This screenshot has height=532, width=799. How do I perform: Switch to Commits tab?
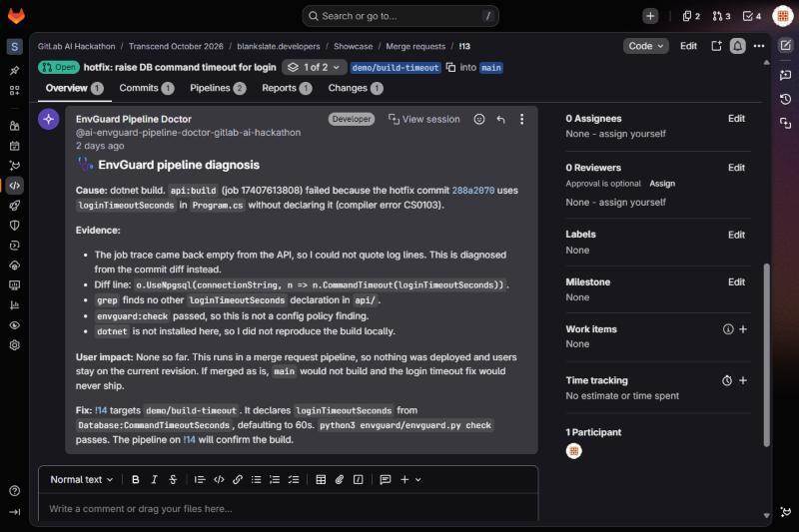click(x=146, y=88)
